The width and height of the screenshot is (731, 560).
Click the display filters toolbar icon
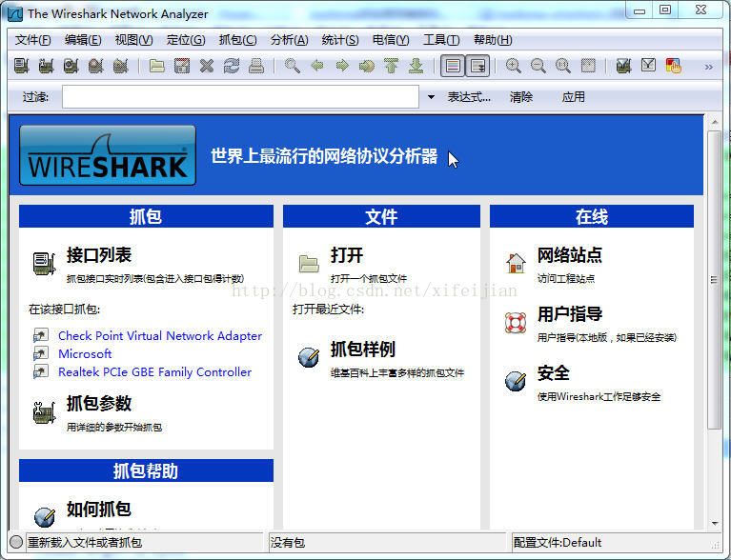[x=648, y=65]
